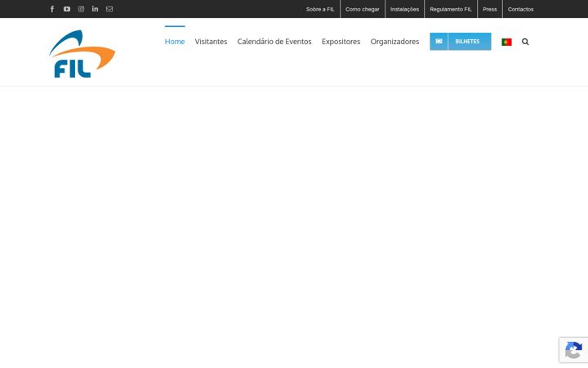The image size is (588, 368).
Task: Open Calendário de Eventos menu
Action: point(274,42)
